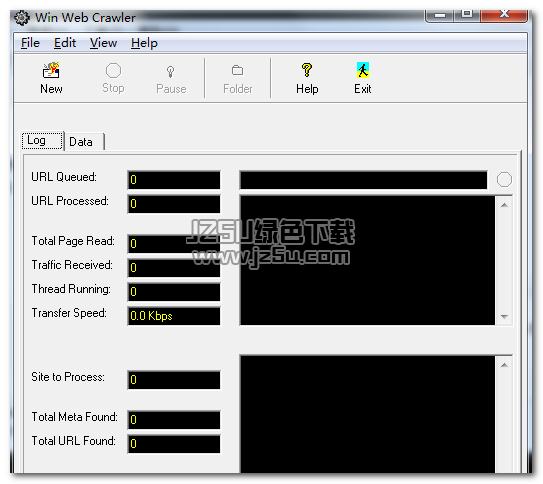Click the upper log up arrow

pyautogui.click(x=504, y=205)
